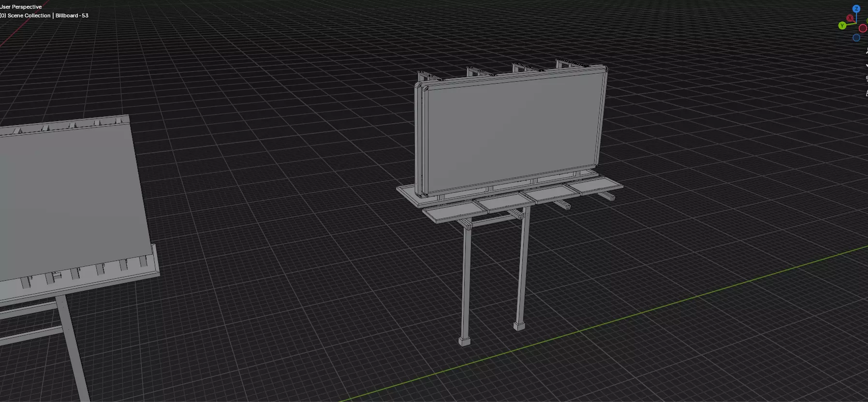Click the unlabeled red negative X gizmo circle
The height and width of the screenshot is (402, 868).
pos(863,29)
